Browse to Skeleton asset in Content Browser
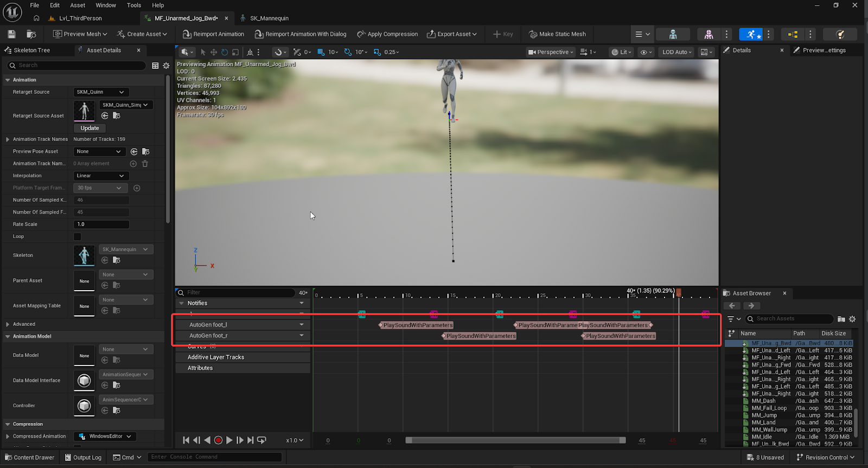Viewport: 868px width, 468px height. click(117, 260)
